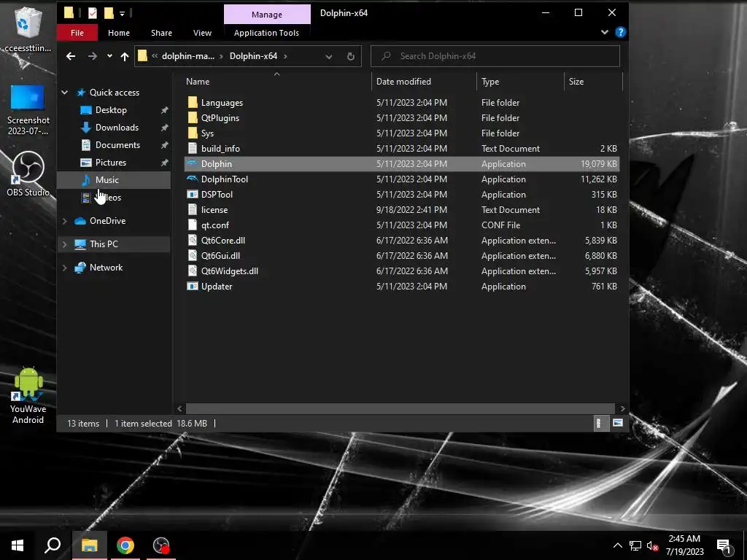Click the Properties quick access toolbar icon
The width and height of the screenshot is (747, 560).
(93, 13)
